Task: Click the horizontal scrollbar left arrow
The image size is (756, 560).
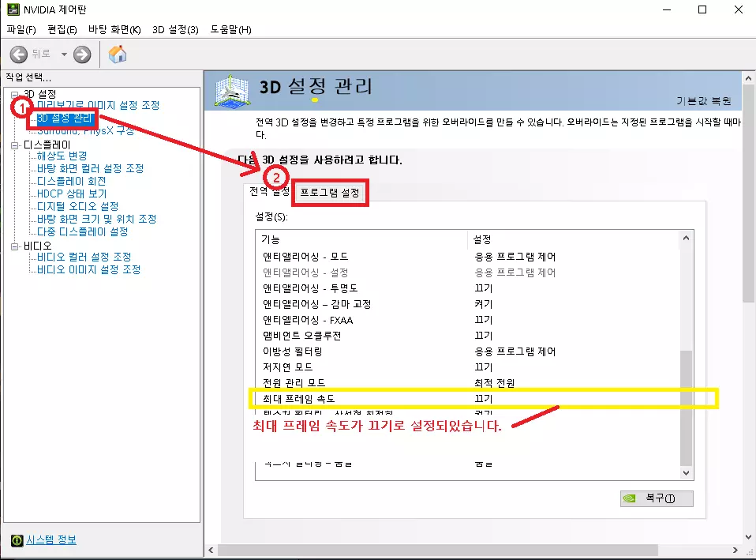Action: pyautogui.click(x=211, y=550)
